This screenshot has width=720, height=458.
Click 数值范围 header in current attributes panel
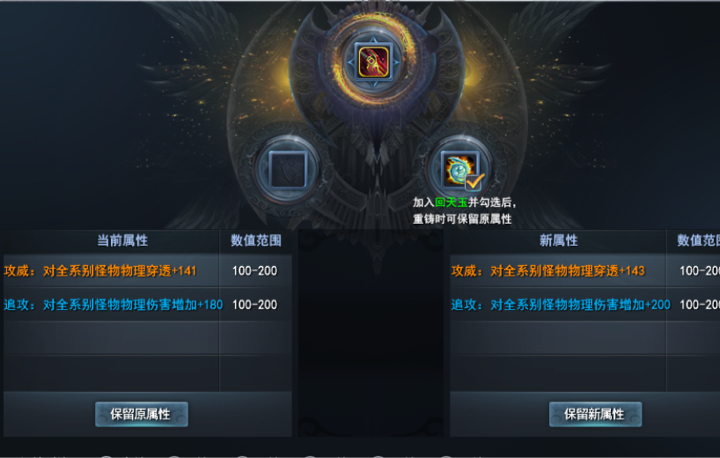(256, 240)
